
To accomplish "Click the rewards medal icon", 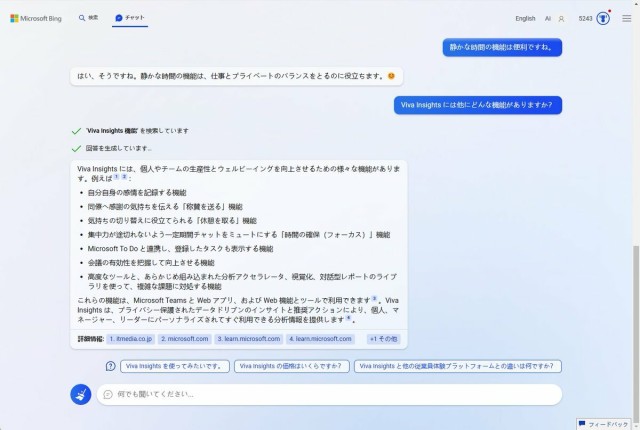I will coord(603,18).
